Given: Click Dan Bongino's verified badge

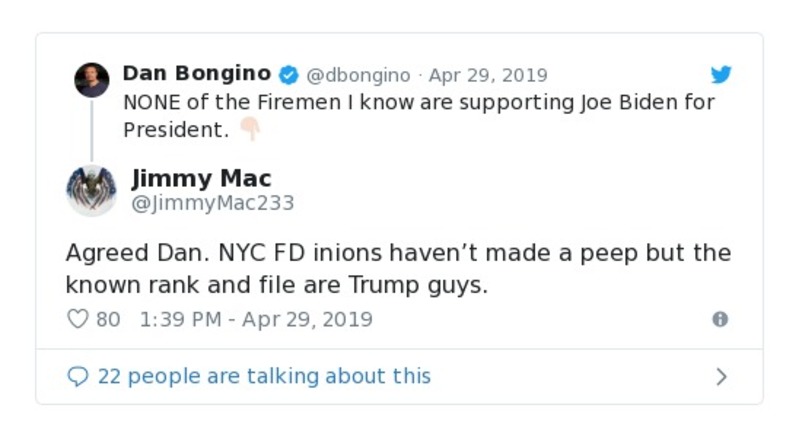Looking at the screenshot, I should pyautogui.click(x=289, y=75).
